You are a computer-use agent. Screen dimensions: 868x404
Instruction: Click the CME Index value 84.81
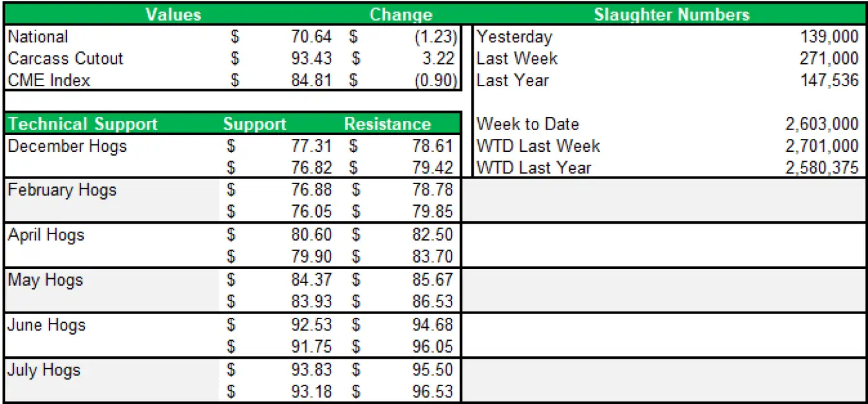311,81
